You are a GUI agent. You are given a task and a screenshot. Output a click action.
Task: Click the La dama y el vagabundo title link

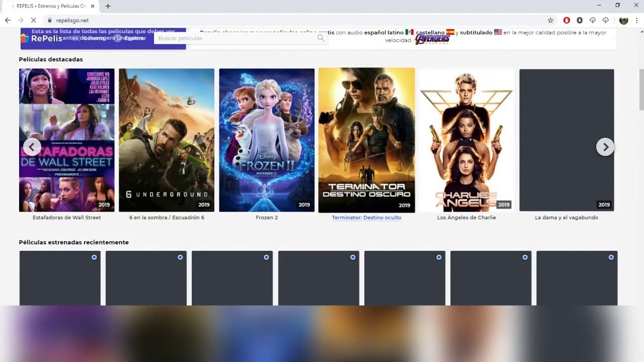567,218
